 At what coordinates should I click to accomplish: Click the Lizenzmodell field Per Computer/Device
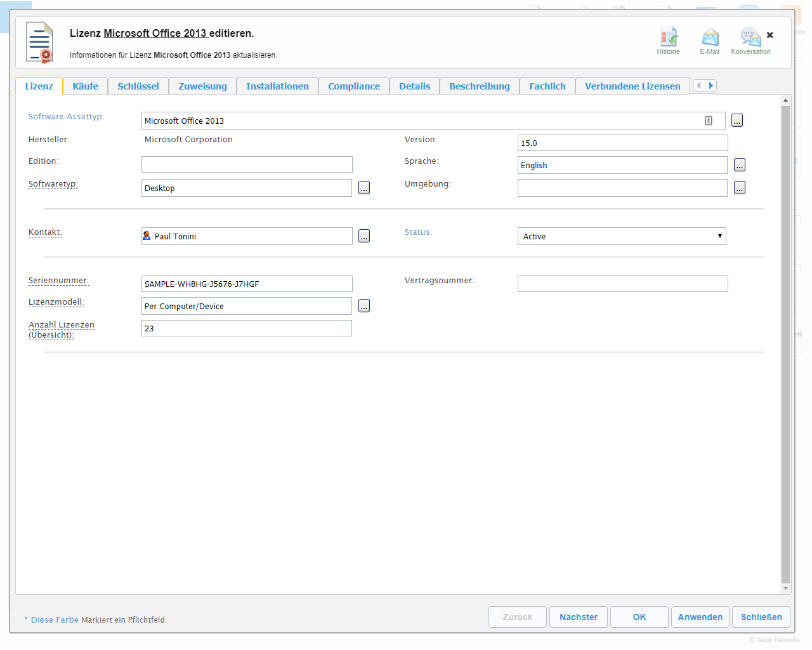point(247,306)
